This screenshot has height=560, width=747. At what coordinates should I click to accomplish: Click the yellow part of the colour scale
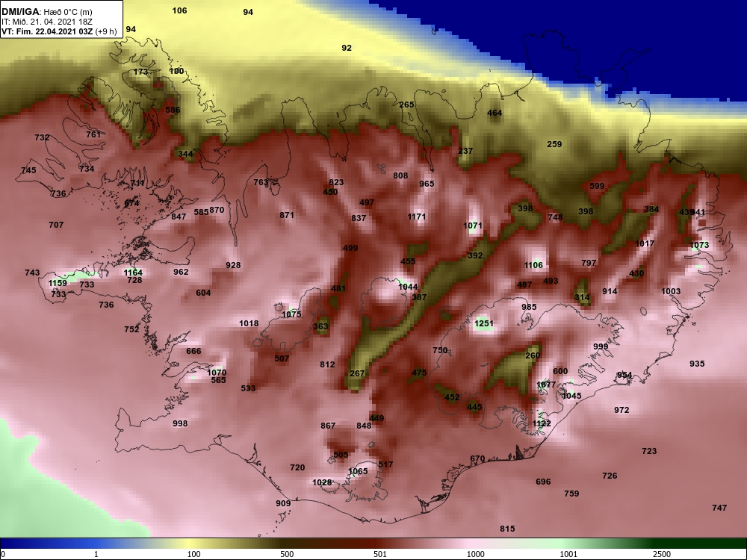tap(190, 544)
